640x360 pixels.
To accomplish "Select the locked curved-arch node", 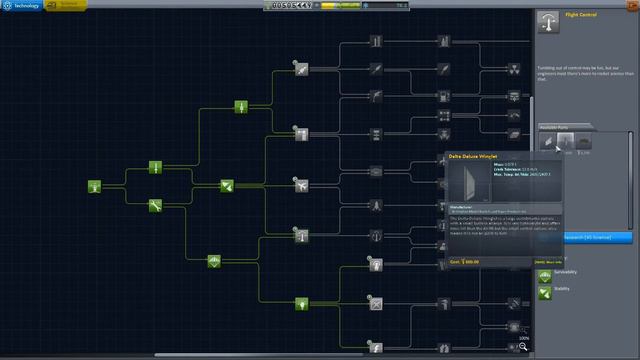I will pos(514,116).
